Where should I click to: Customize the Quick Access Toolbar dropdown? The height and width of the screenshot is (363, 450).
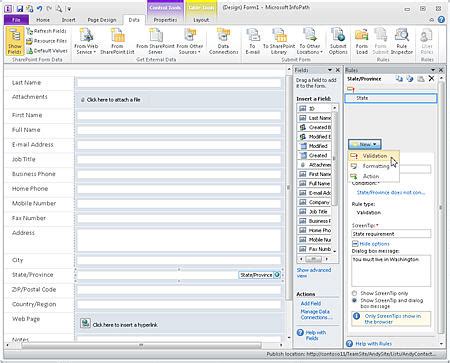click(69, 9)
